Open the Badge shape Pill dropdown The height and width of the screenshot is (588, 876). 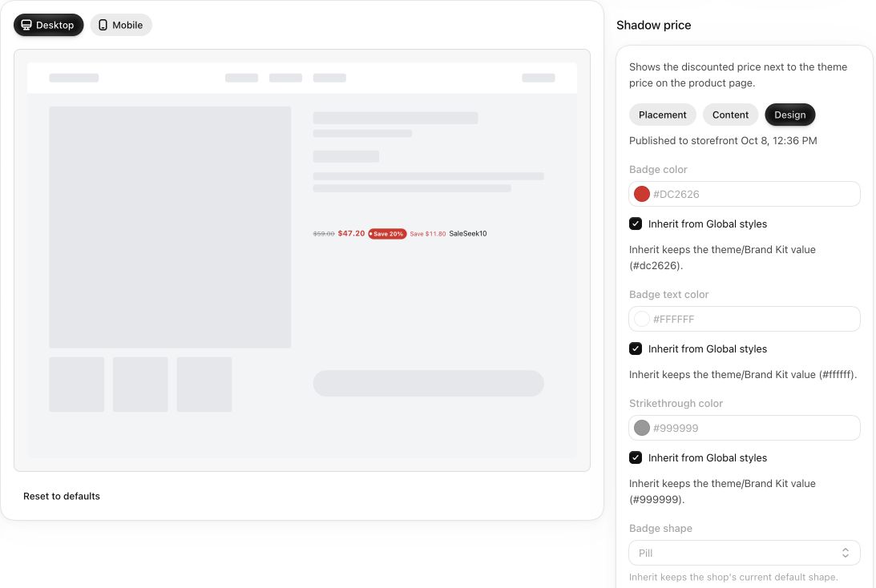pos(744,553)
